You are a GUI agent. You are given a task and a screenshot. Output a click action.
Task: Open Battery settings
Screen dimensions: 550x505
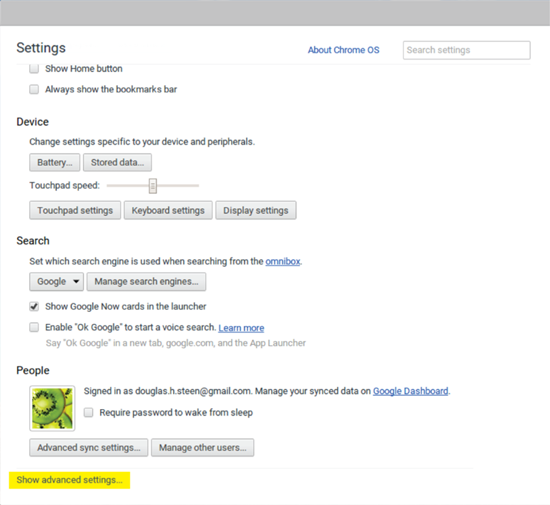[x=55, y=162]
